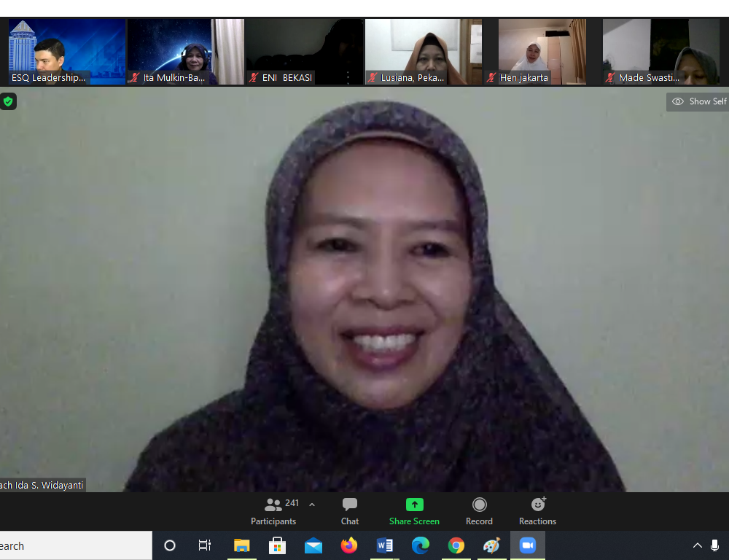Pick the Lusiana participant thumbnail
This screenshot has height=560, width=729.
pyautogui.click(x=423, y=51)
